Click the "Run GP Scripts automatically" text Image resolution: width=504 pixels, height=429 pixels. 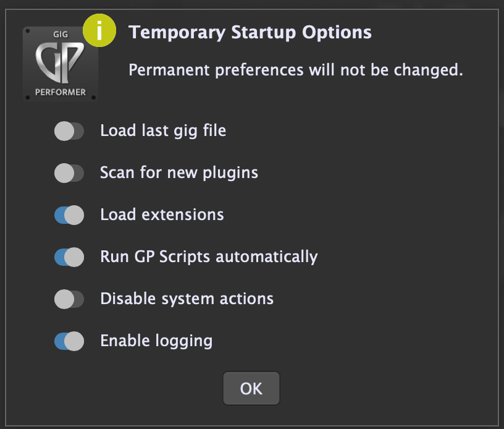click(x=209, y=257)
